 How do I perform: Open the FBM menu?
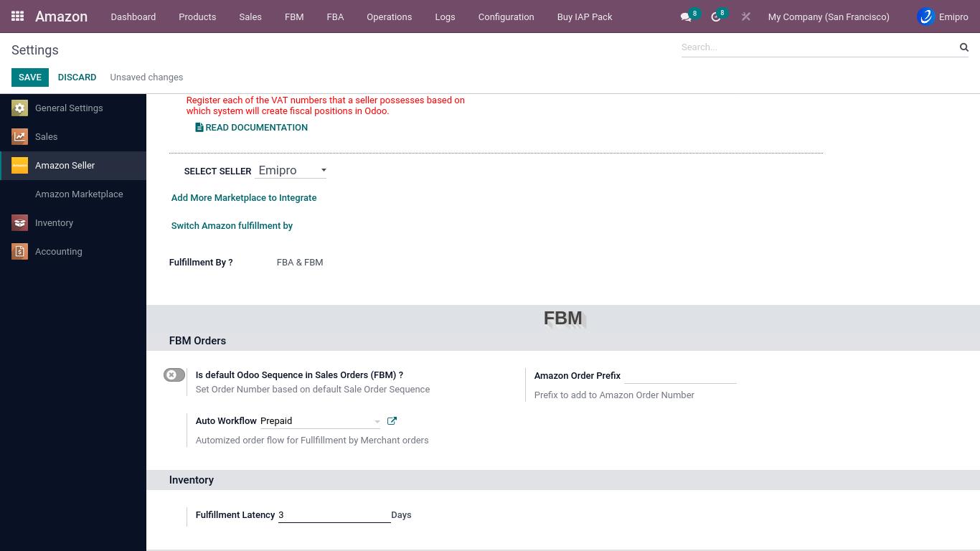(294, 17)
